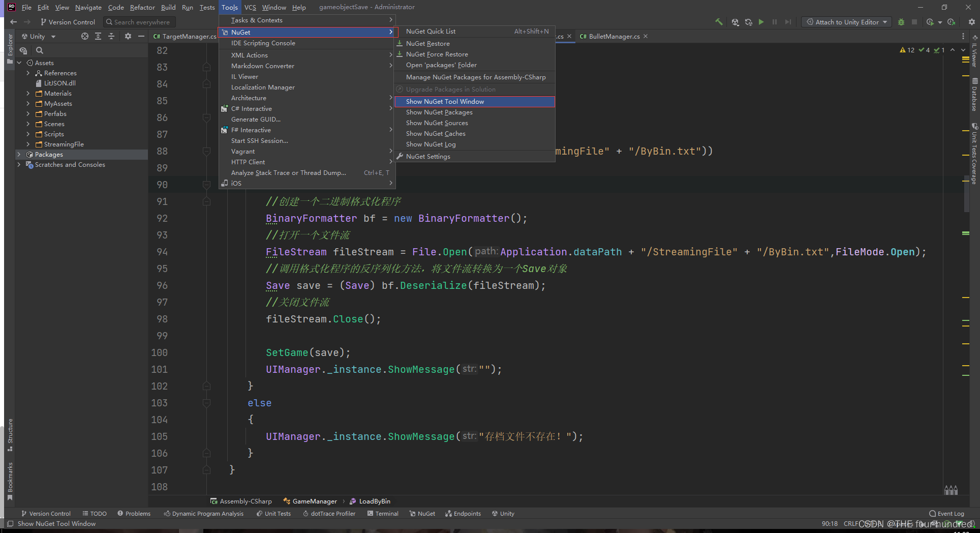This screenshot has height=533, width=980.
Task: Click the green Debug bug icon
Action: tap(901, 22)
